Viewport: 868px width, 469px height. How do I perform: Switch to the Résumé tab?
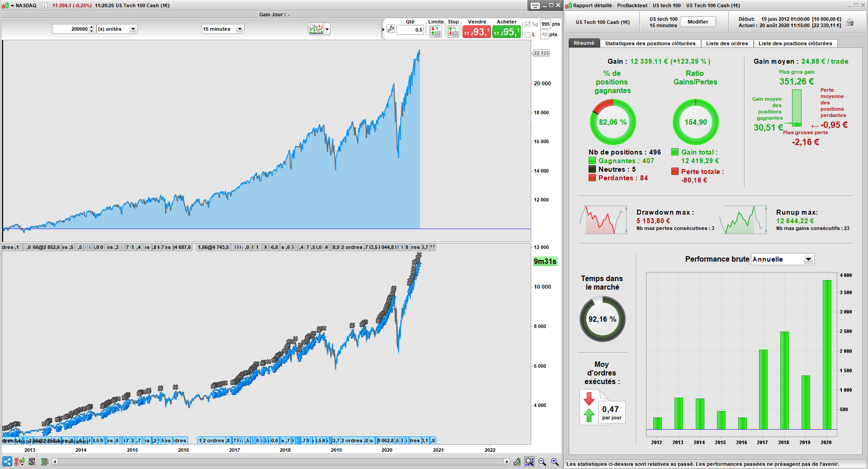tap(584, 43)
